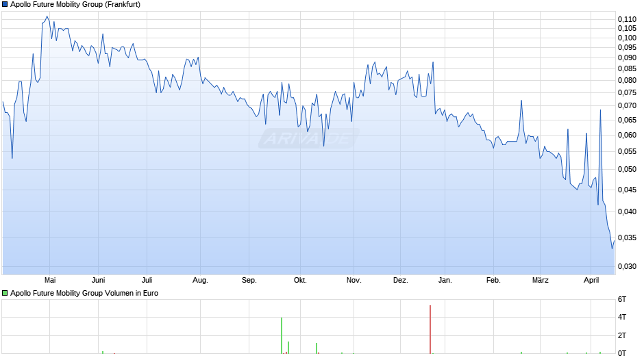The width and height of the screenshot is (644, 360).
Task: Click the 'Nov.' month label
Action: (x=354, y=280)
